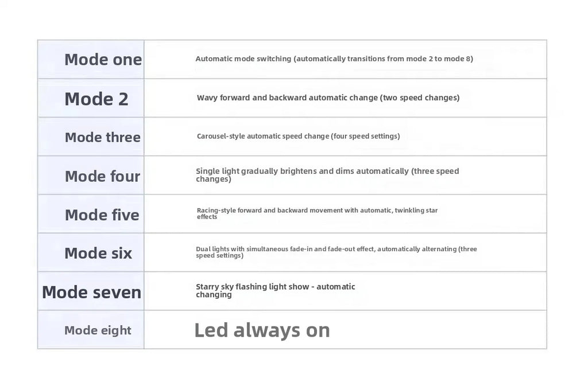Select the "Mode six" row label
588x382 pixels.
tap(98, 253)
